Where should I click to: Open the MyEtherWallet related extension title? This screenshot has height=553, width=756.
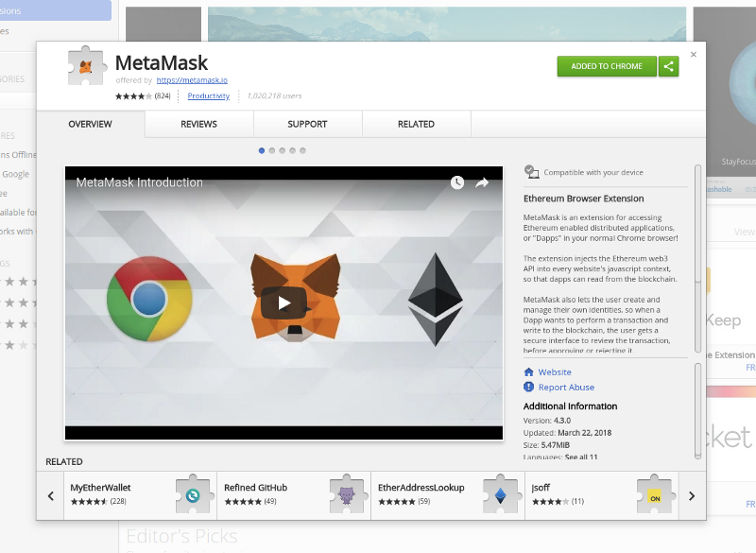tap(100, 488)
